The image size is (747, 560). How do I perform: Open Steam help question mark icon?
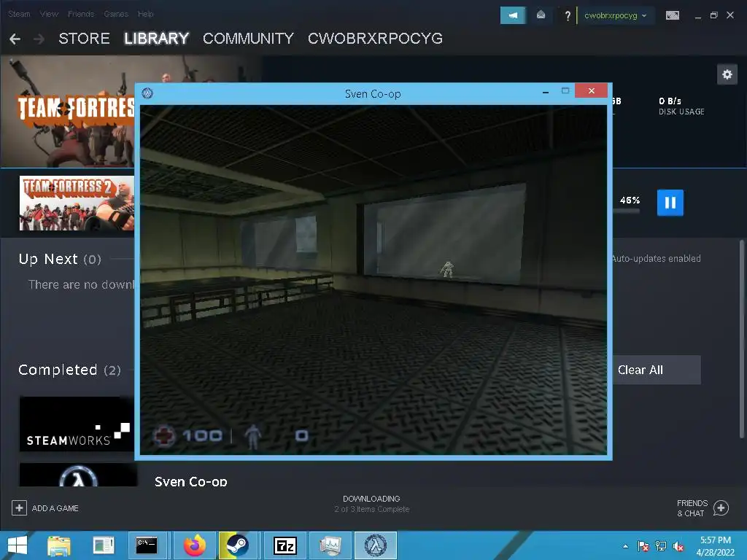[568, 16]
